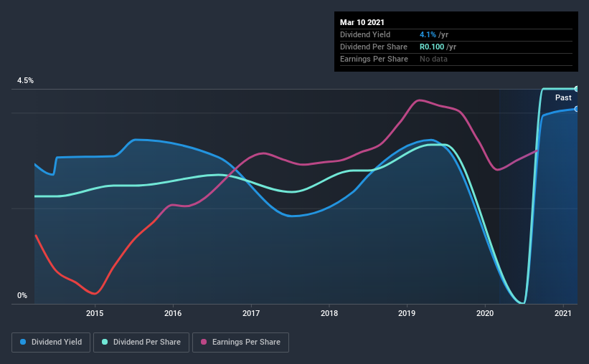Viewport: 589px width, 364px height.
Task: Click the 0% y-axis label
Action: (22, 295)
